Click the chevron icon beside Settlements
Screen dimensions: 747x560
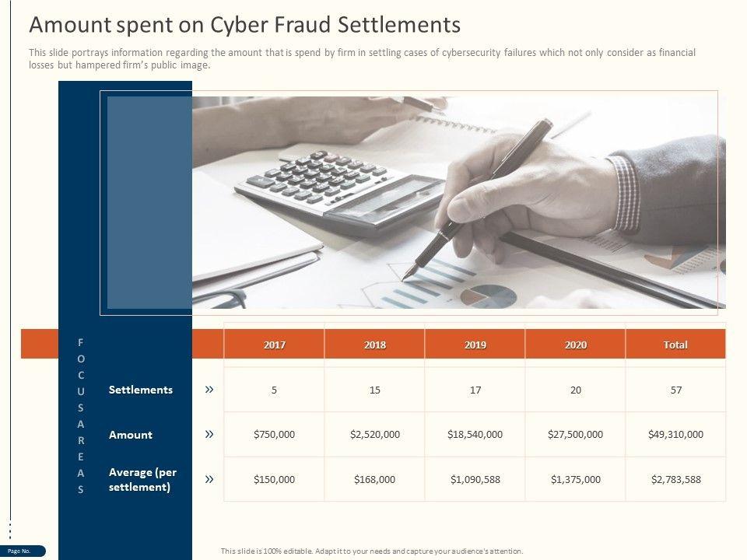pyautogui.click(x=209, y=390)
